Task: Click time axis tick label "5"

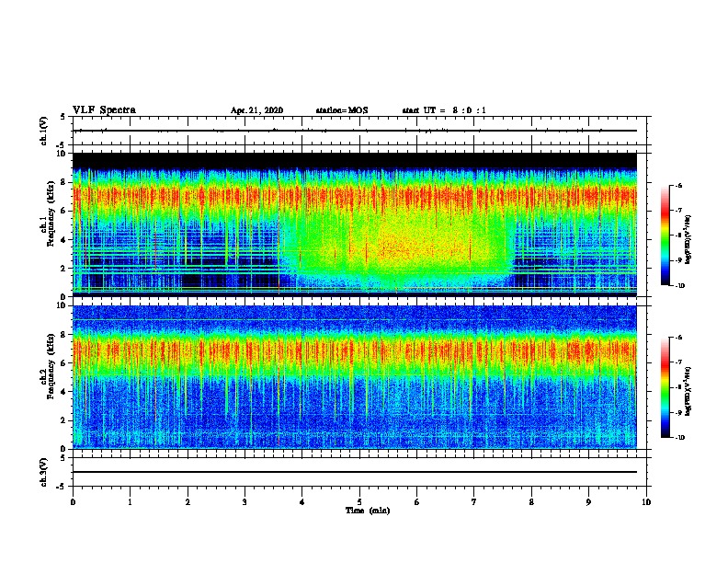Action: pos(359,502)
